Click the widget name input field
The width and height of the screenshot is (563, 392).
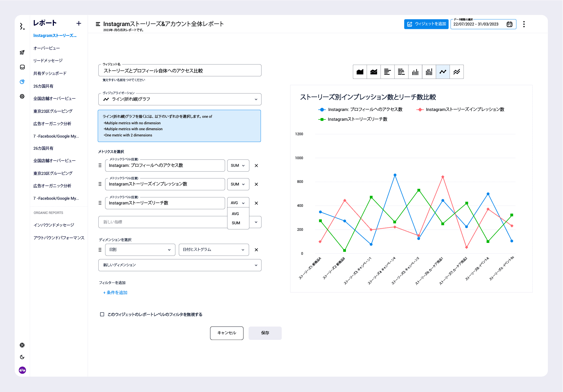click(x=179, y=71)
